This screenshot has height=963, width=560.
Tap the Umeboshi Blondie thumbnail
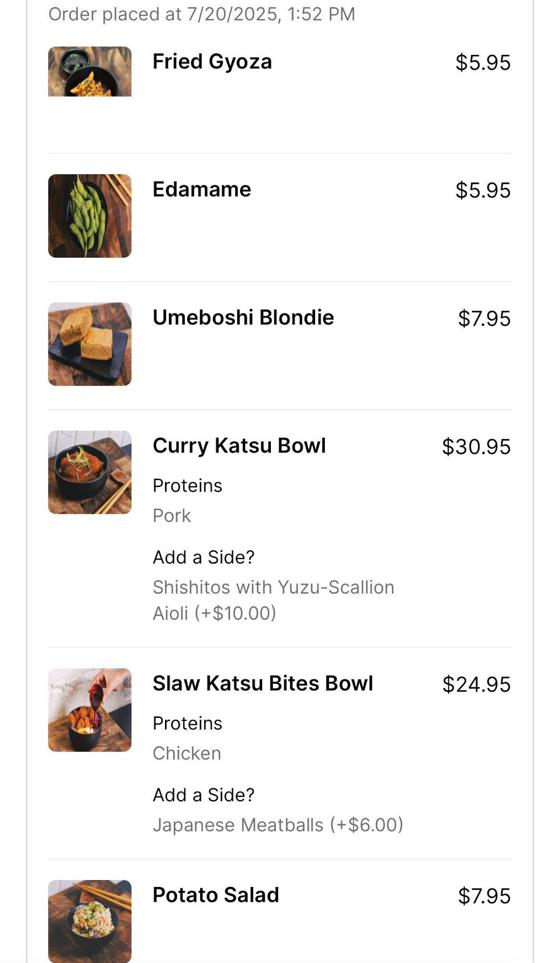click(89, 344)
